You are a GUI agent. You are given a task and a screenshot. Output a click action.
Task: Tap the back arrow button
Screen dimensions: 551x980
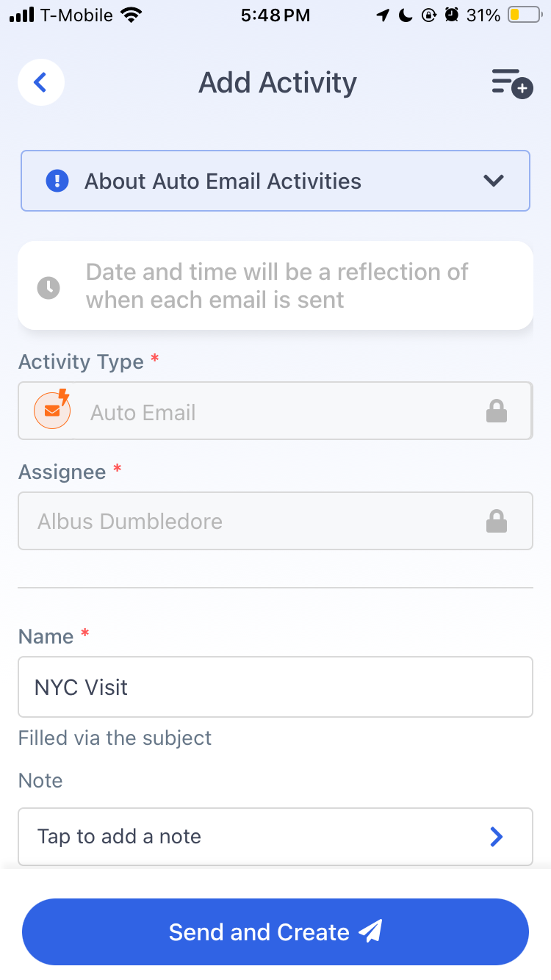click(x=41, y=82)
